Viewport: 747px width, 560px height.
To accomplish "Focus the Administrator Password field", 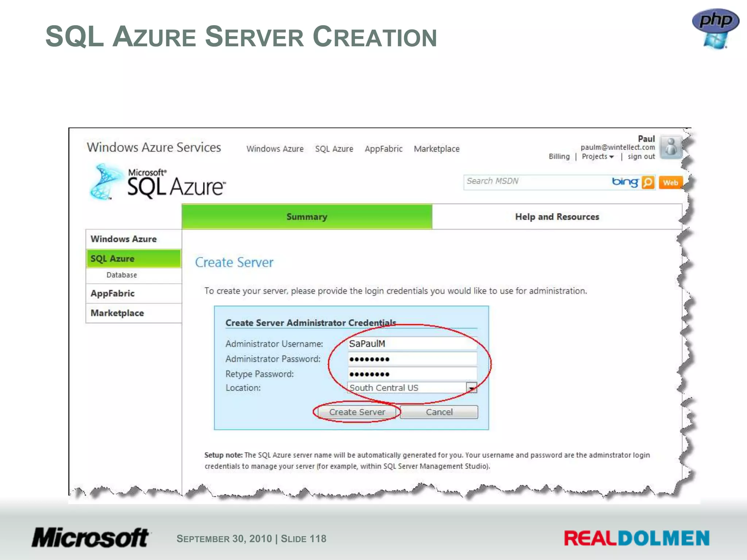I will coord(413,359).
